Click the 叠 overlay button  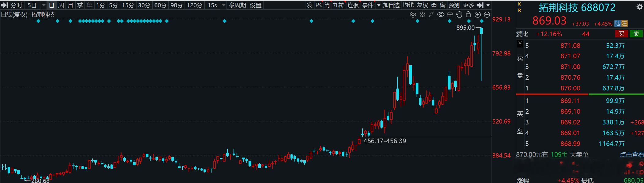coord(434,5)
